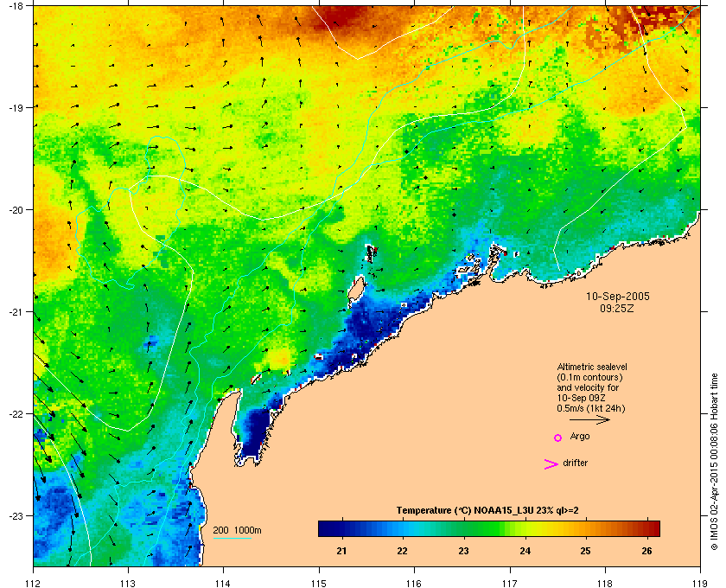
Task: Click the date text 10-Sep-2005
Action: 618,296
